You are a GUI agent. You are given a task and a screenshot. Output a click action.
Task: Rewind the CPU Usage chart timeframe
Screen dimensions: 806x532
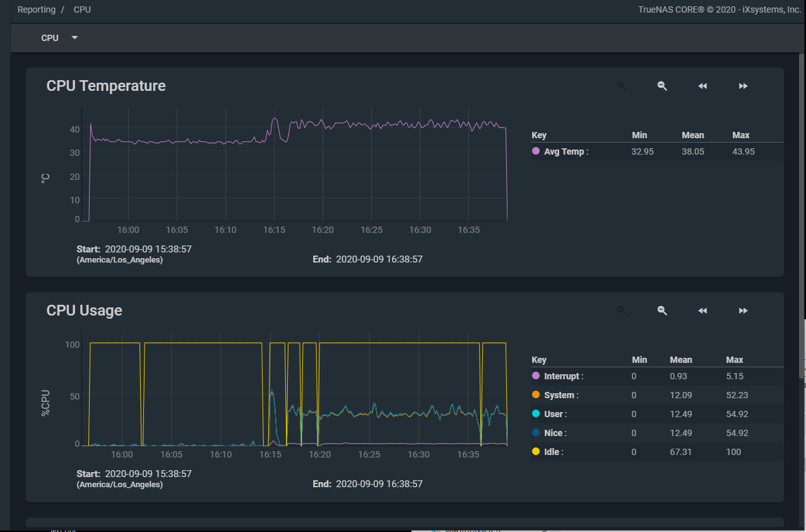(x=702, y=310)
